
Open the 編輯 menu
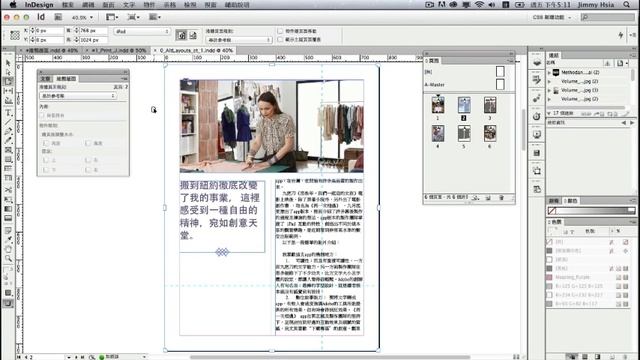click(x=88, y=5)
